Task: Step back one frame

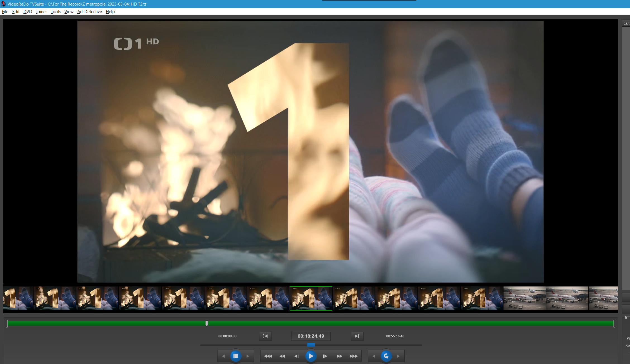Action: (x=296, y=356)
